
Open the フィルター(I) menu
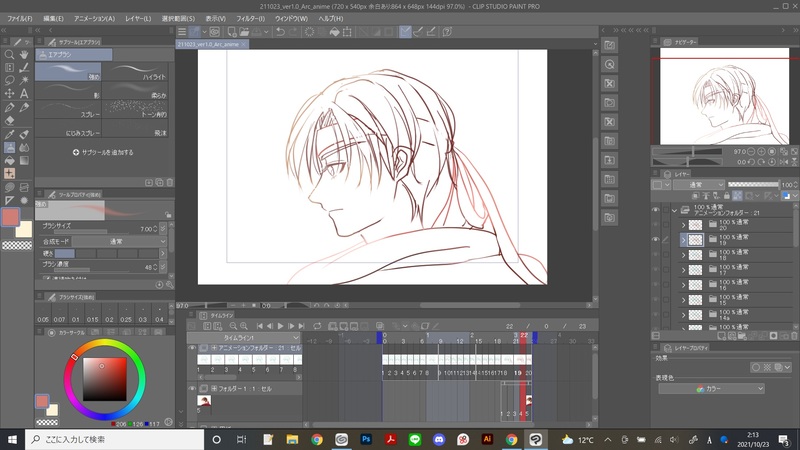pos(251,19)
